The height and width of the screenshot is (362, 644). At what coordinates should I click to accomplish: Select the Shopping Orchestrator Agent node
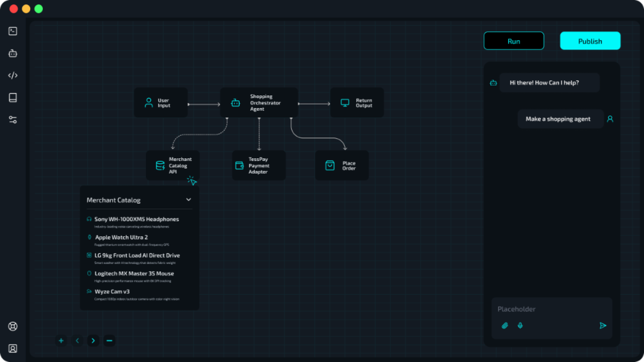point(259,103)
